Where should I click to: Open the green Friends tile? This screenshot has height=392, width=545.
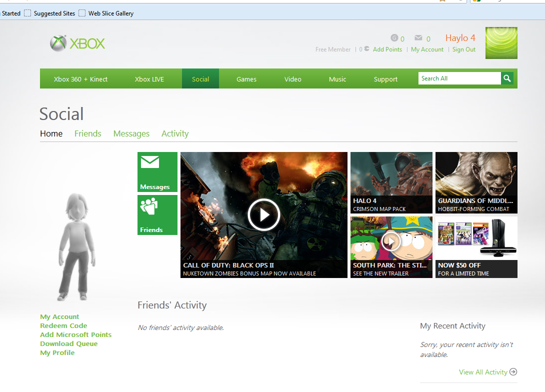(157, 215)
